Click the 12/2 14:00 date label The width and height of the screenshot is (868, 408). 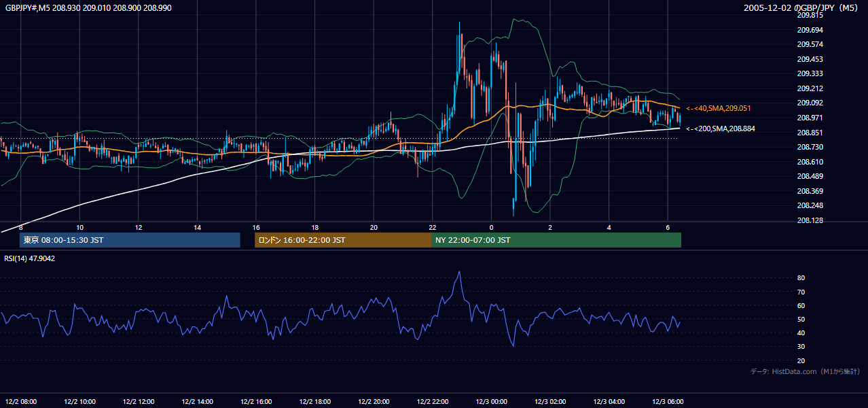tap(197, 401)
